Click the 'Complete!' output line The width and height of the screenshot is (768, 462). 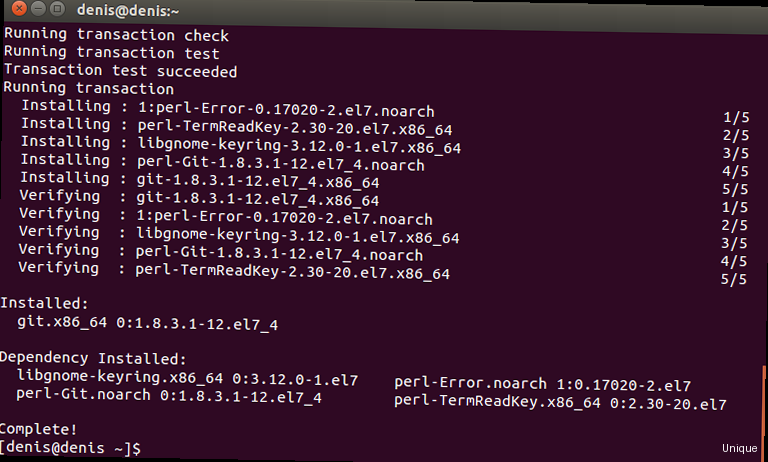[x=40, y=428]
